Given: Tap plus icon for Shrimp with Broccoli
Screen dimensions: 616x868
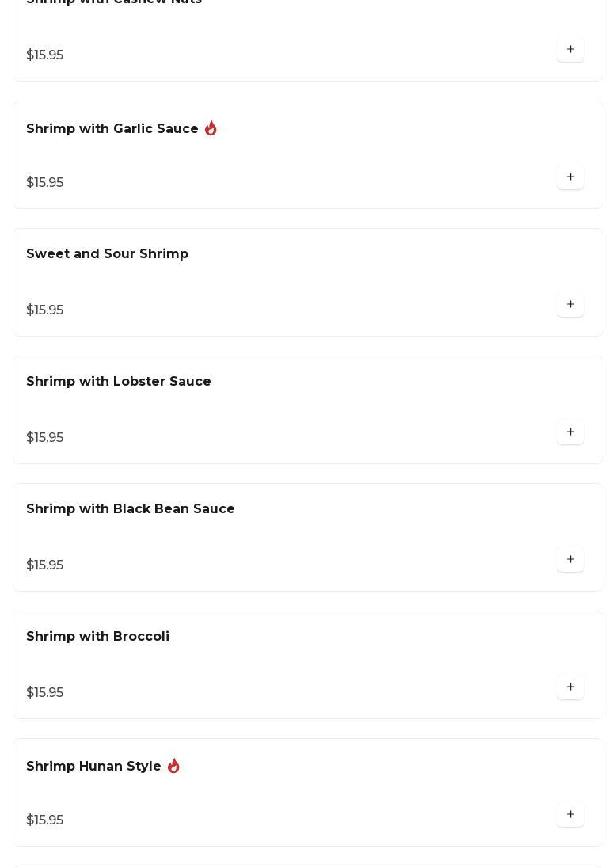Looking at the screenshot, I should 570,687.
